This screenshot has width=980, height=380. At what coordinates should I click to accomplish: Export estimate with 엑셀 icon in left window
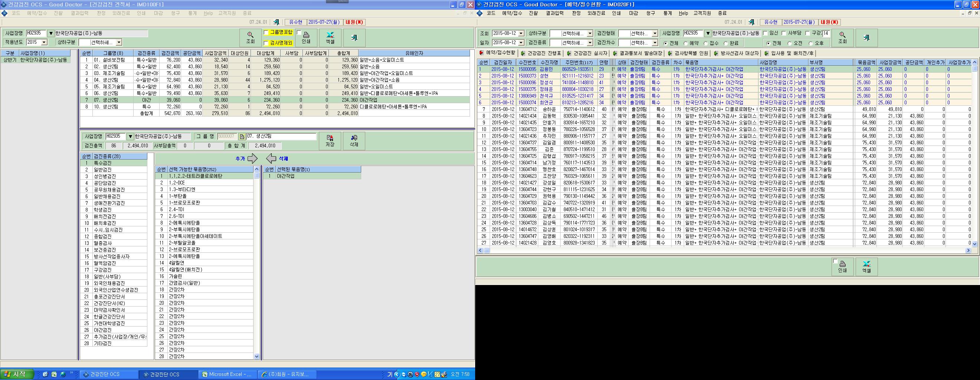(330, 38)
